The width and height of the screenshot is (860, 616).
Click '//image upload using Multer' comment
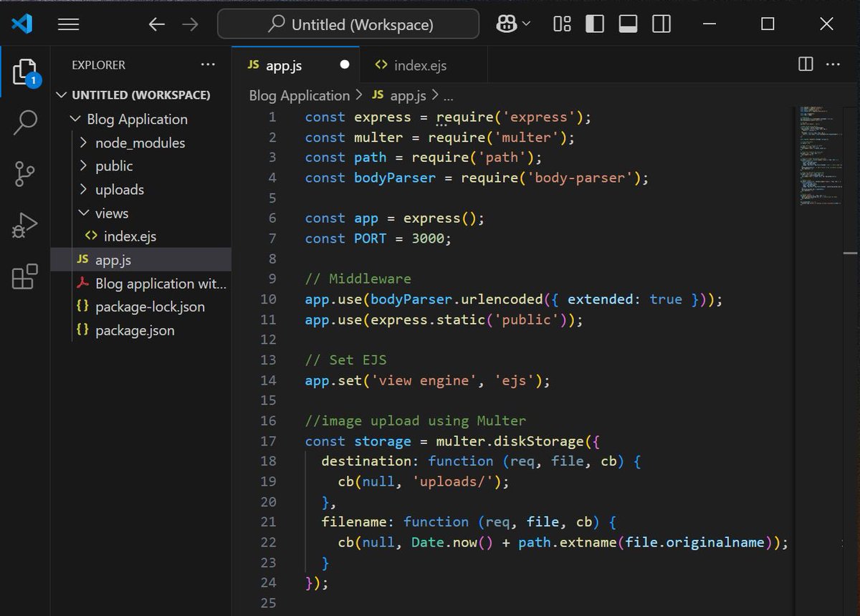[416, 420]
